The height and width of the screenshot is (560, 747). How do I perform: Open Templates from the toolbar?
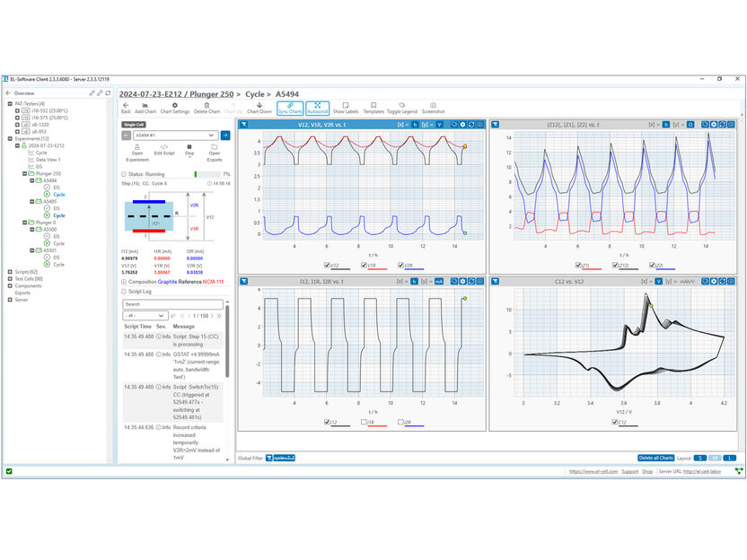point(373,108)
